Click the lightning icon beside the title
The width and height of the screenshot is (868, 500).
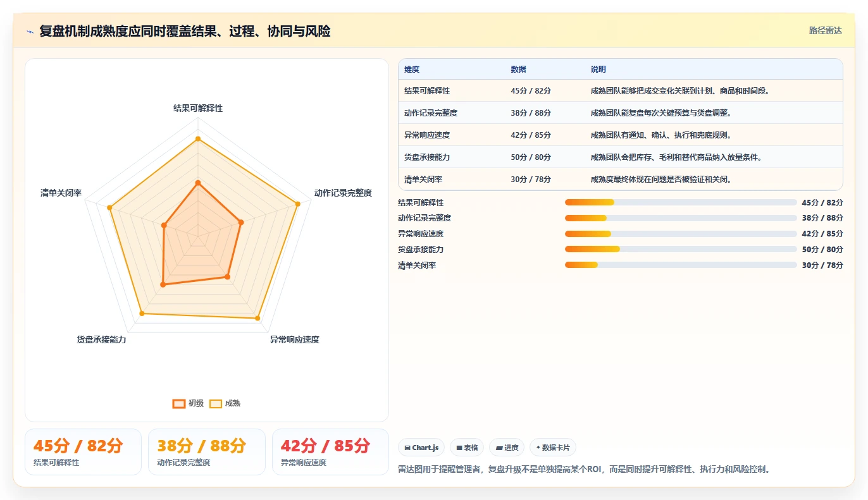coord(30,31)
